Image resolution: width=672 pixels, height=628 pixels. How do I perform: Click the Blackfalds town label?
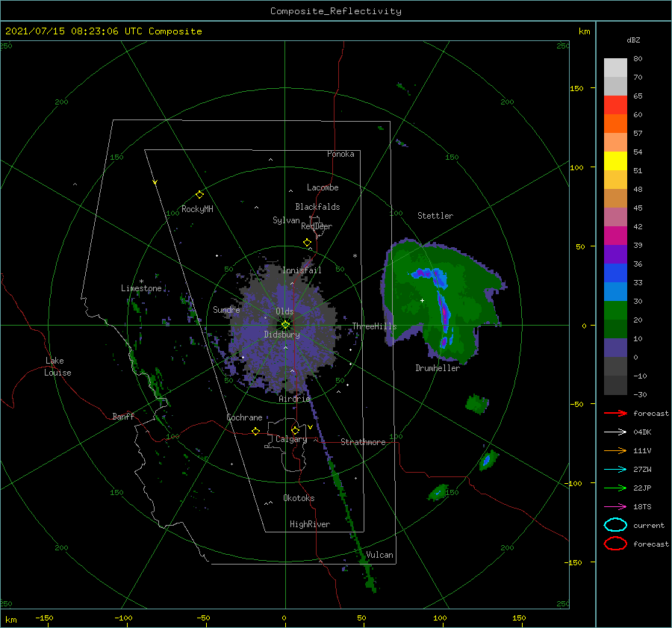(x=317, y=207)
